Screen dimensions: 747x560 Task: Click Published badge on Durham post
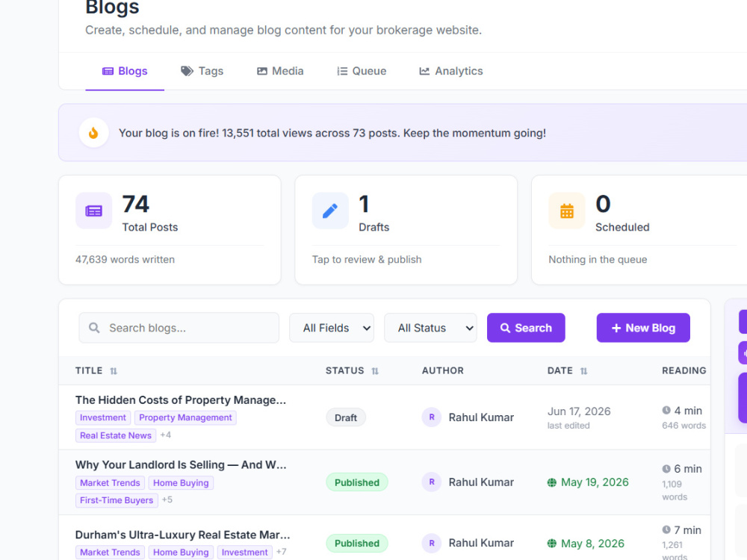[x=357, y=544]
